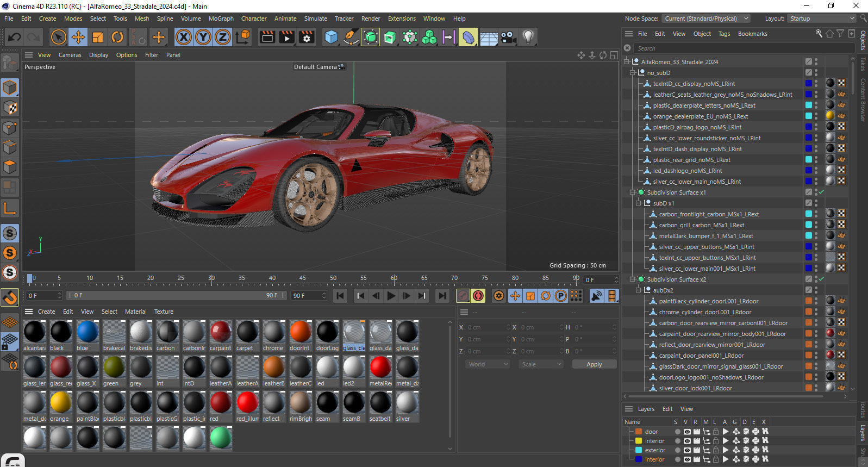
Task: Click Apply in Coordinates panel
Action: (594, 364)
